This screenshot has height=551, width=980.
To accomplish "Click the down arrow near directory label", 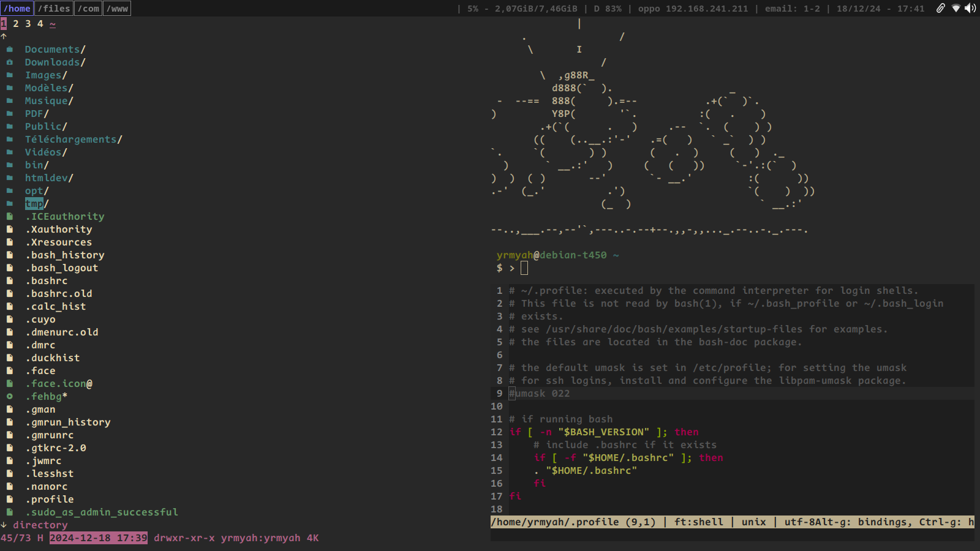I will coord(4,525).
